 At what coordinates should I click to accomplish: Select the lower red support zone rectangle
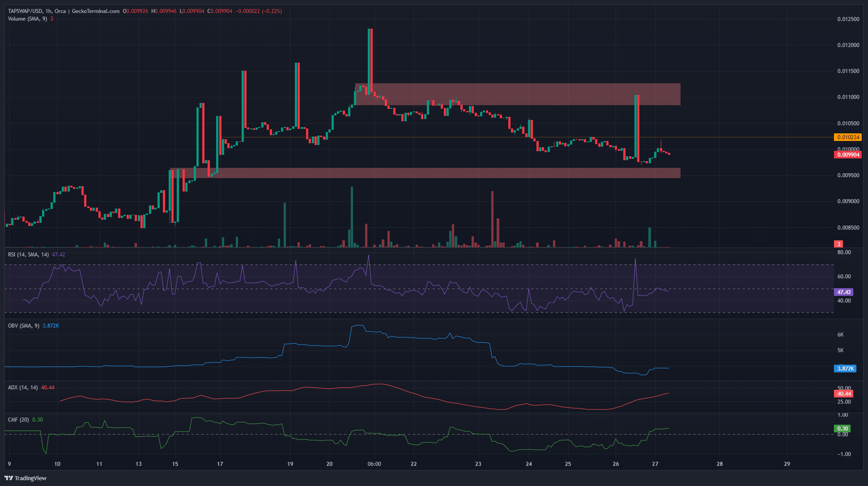click(x=425, y=173)
